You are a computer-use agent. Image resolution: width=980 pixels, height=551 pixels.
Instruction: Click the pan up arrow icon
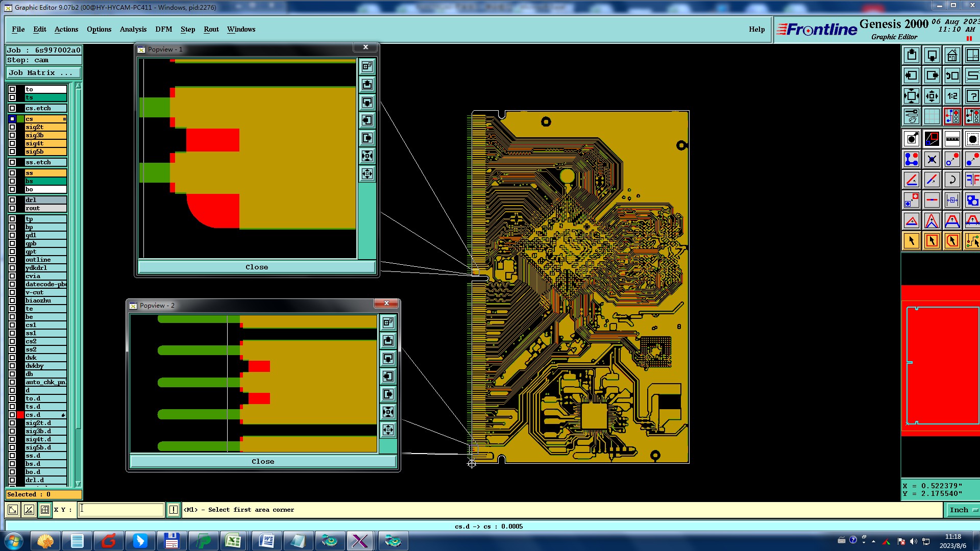[x=912, y=55]
